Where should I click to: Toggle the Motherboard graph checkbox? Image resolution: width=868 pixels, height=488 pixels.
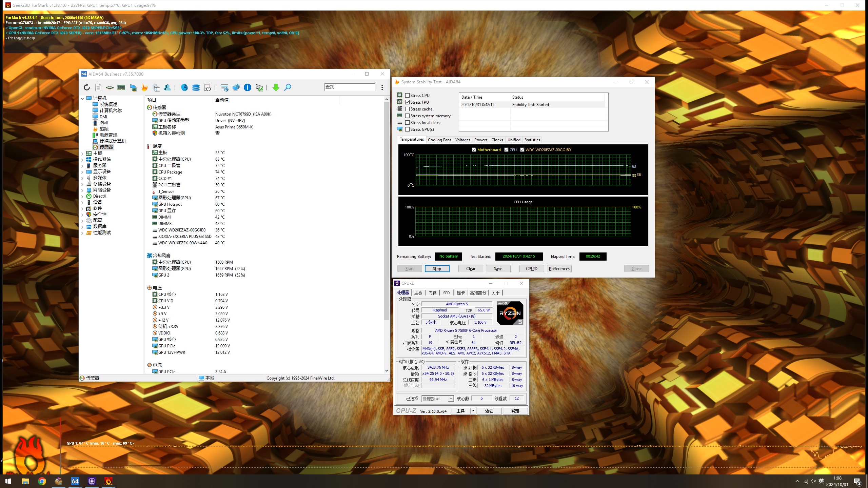coord(474,150)
